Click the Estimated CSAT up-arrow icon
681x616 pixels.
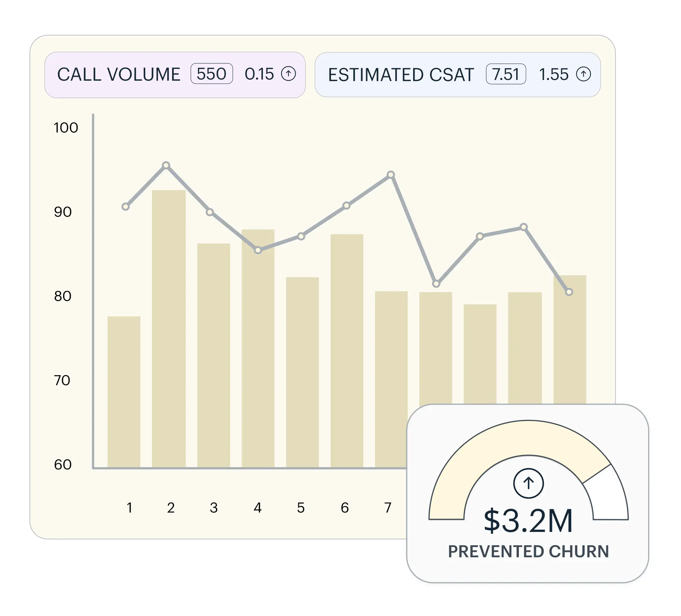[583, 74]
